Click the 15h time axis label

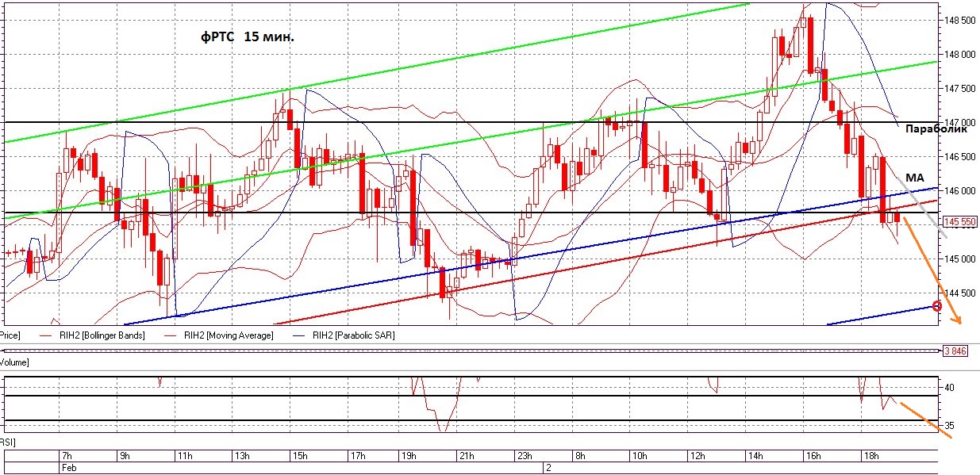[299, 456]
